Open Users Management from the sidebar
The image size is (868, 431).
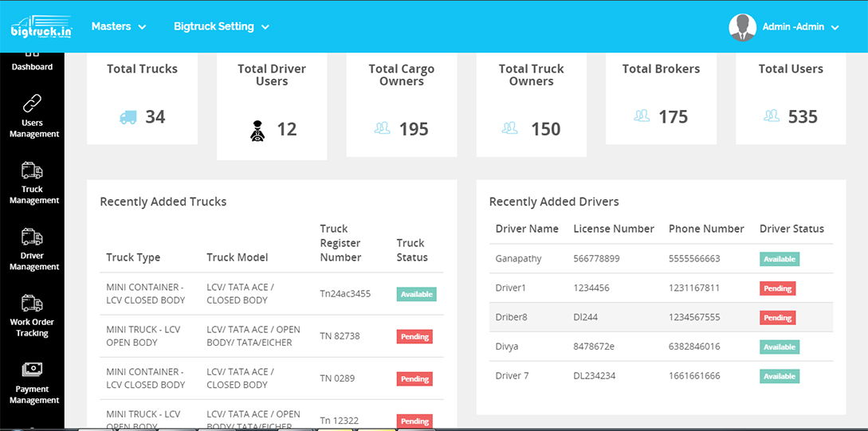[x=33, y=116]
